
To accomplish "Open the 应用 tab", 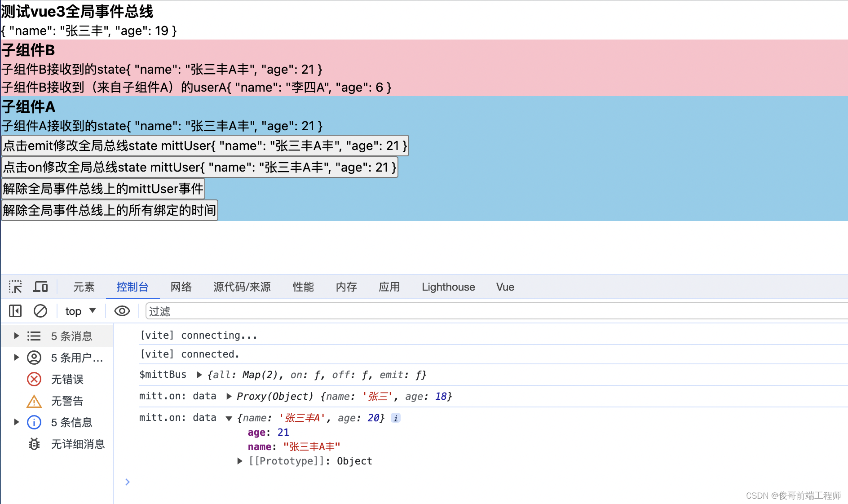I will point(389,287).
